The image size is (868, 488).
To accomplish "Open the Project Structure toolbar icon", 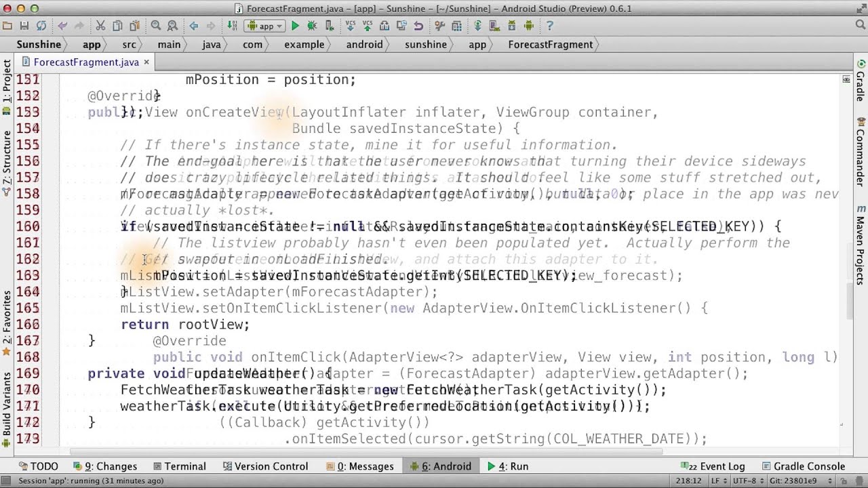I will [457, 26].
